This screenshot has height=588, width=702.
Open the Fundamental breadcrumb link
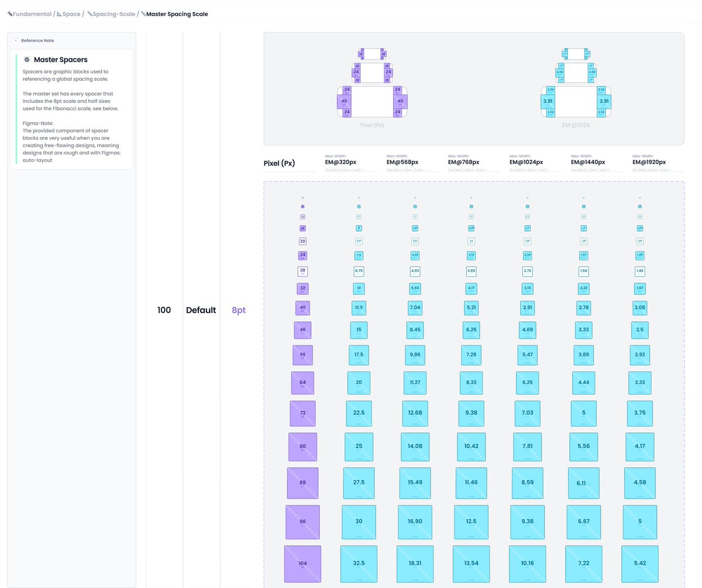pyautogui.click(x=32, y=14)
